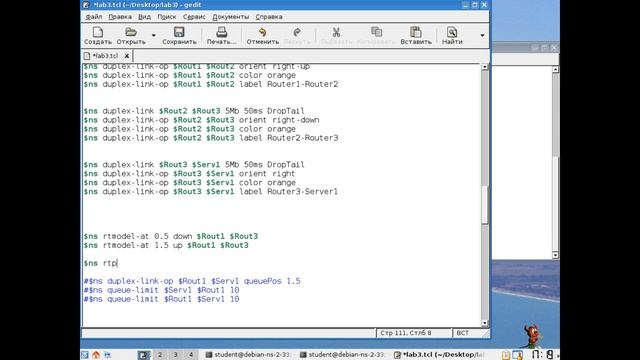Click '#$ns queue-limit $Serv1 $Rout1 10' line
The height and width of the screenshot is (360, 640).
(161, 290)
